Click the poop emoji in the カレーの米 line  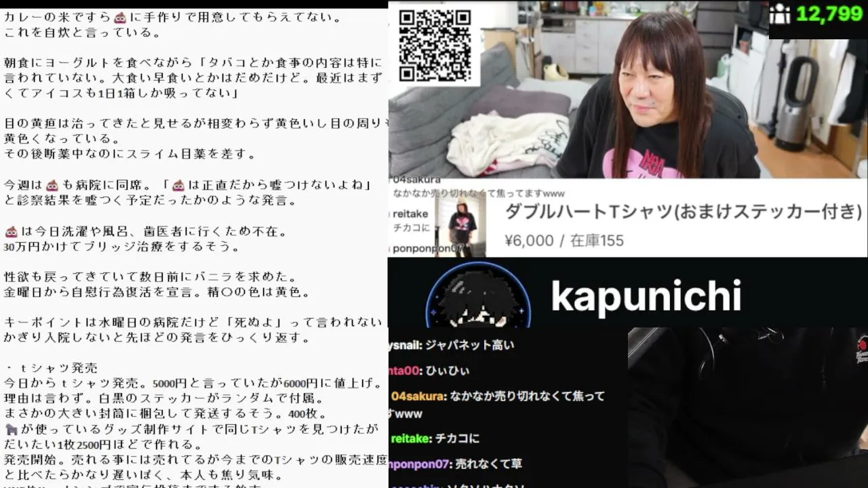click(x=119, y=17)
